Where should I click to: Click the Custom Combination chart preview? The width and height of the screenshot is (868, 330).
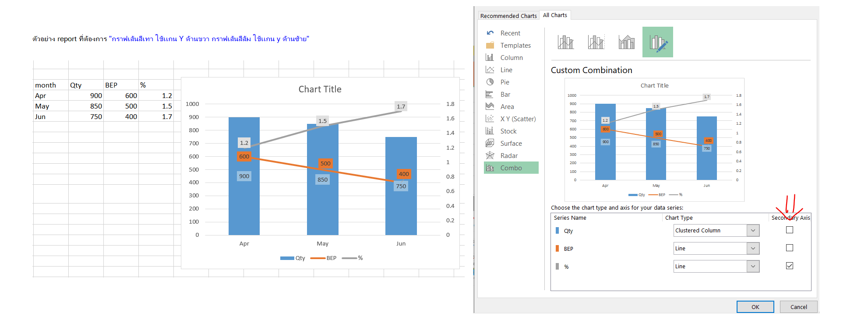(x=654, y=140)
